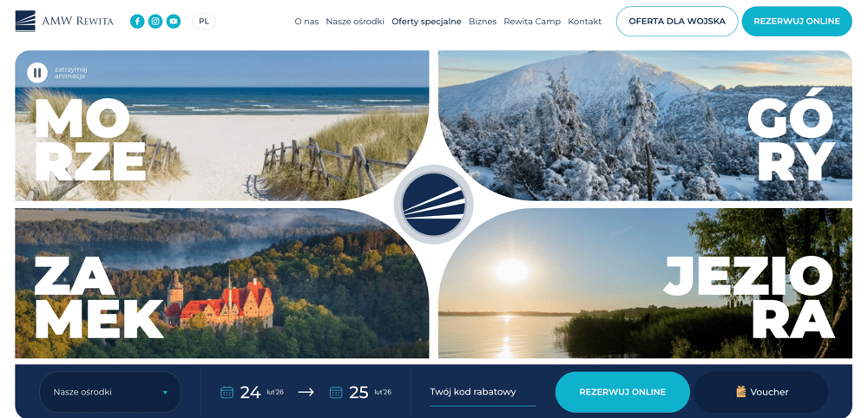This screenshot has height=418, width=868.
Task: Click the check-out calendar icon beside 25
Action: 336,392
